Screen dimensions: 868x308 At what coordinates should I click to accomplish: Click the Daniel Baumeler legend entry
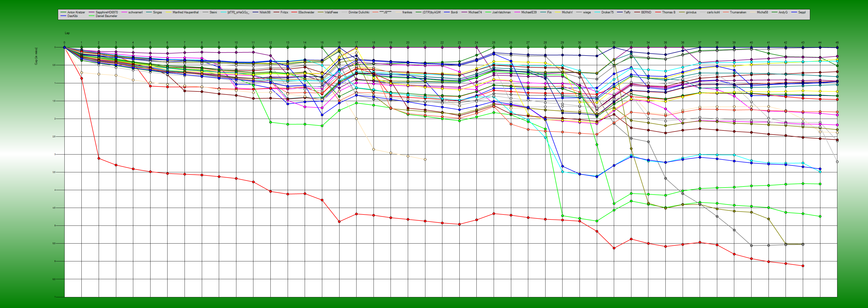pos(107,16)
